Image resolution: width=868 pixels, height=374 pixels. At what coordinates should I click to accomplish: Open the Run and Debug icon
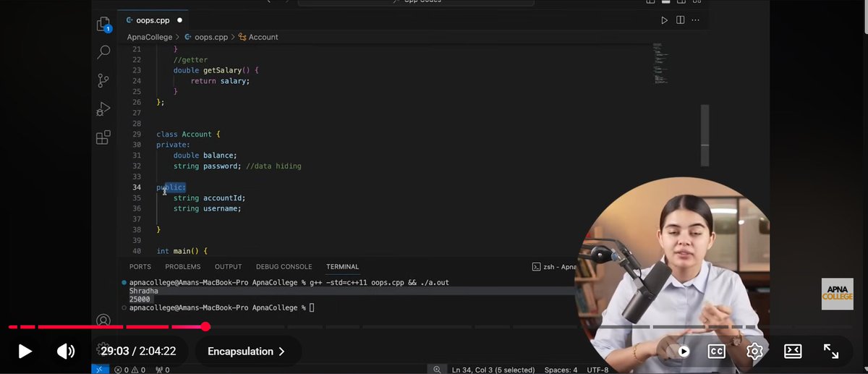coord(103,109)
